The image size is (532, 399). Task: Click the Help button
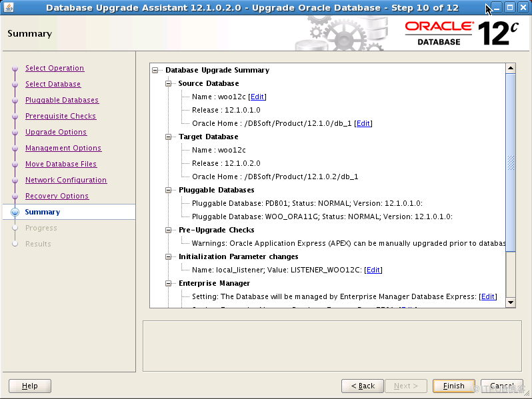30,386
